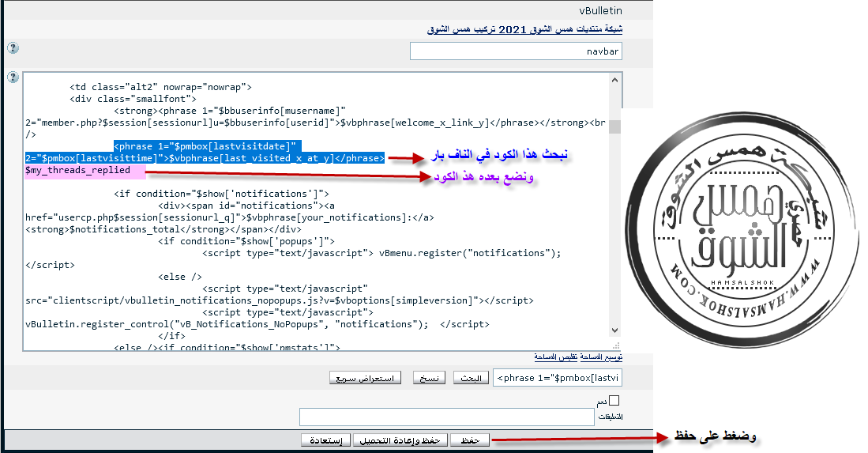Click the البحث search button

tap(471, 378)
